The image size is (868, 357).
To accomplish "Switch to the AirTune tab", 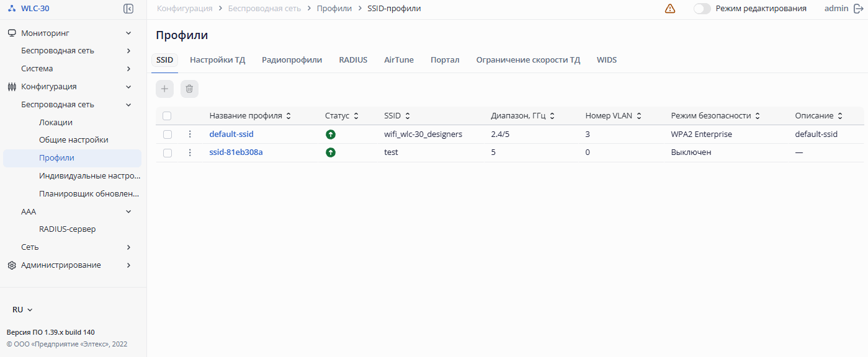I will click(x=399, y=60).
